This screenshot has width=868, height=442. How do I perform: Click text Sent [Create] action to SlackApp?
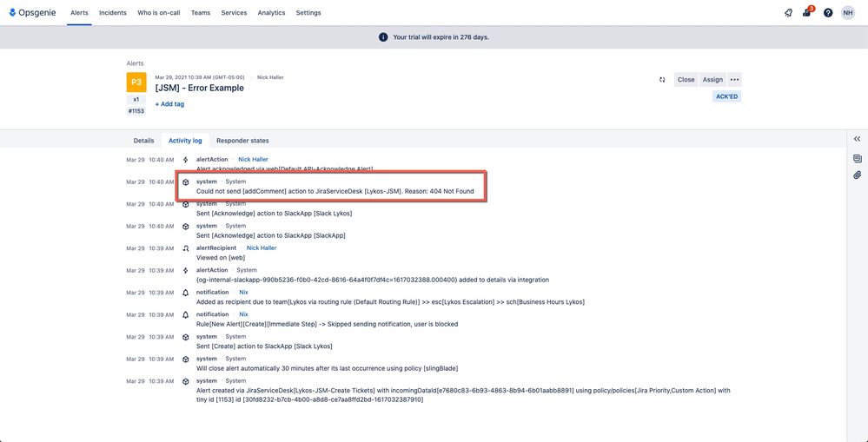(265, 346)
